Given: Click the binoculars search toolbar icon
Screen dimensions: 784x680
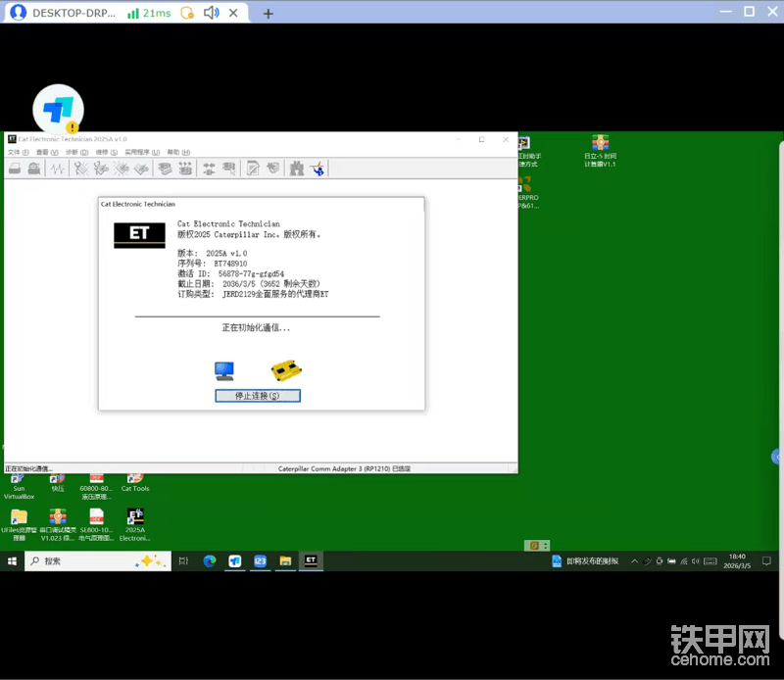Looking at the screenshot, I should (x=297, y=169).
